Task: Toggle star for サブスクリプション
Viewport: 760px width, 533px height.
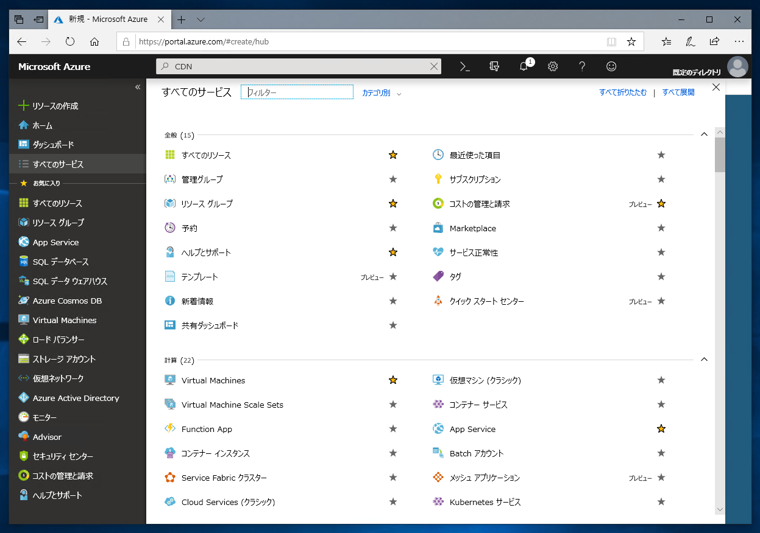Action: tap(661, 179)
